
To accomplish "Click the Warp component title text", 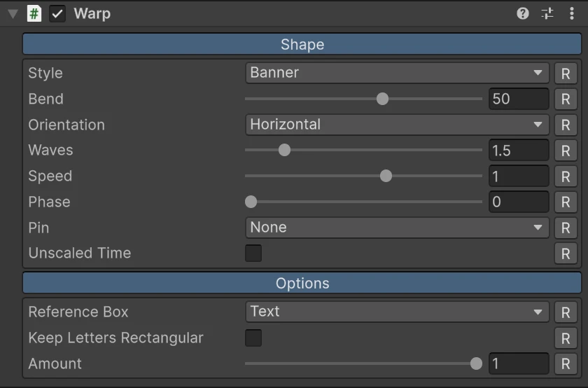I will click(92, 14).
